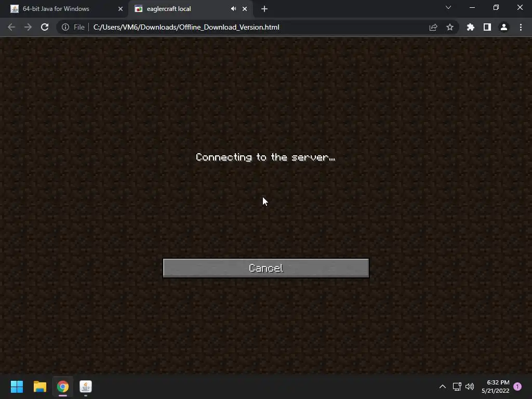Go back to the previous page

tap(11, 27)
